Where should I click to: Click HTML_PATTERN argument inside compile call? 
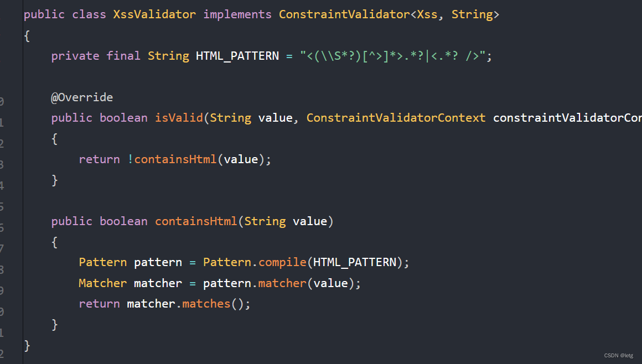(355, 262)
